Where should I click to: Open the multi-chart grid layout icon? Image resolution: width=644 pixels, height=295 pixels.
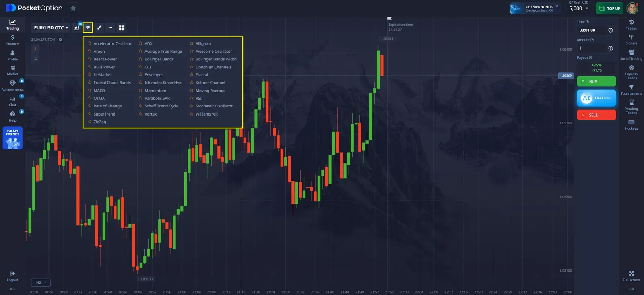pos(121,28)
